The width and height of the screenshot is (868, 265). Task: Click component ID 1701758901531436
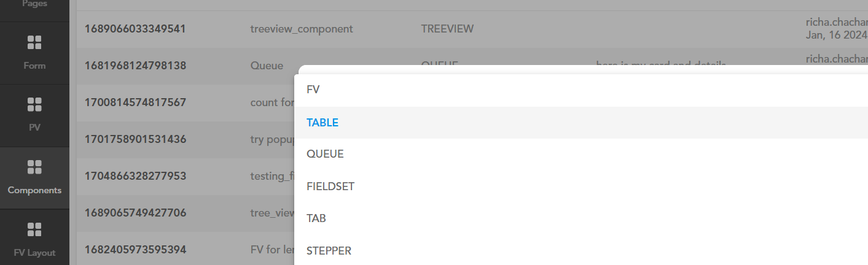tap(135, 139)
